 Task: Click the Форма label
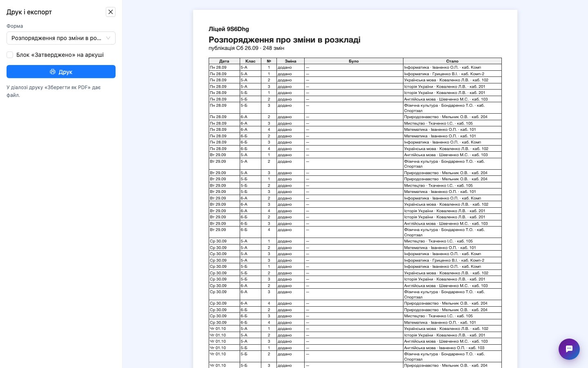(x=15, y=26)
